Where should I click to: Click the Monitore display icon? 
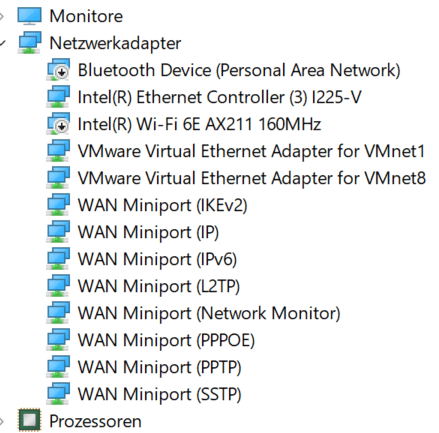pos(29,16)
